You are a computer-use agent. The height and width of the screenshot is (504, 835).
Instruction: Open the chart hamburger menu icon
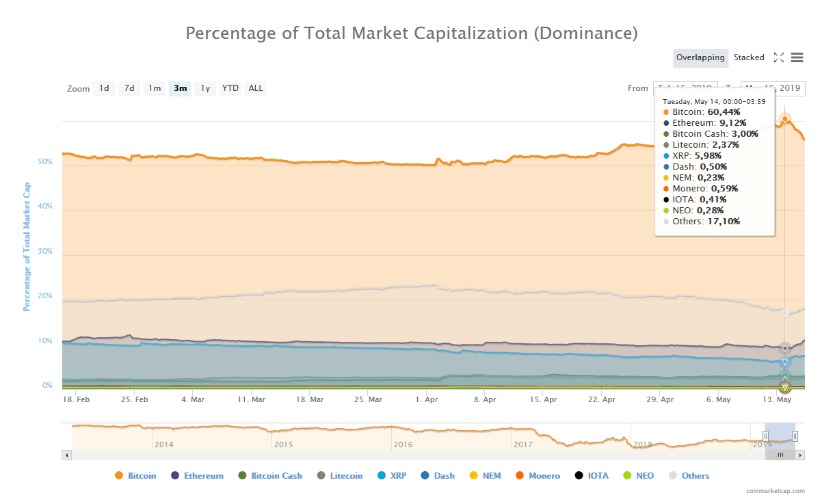pyautogui.click(x=797, y=58)
